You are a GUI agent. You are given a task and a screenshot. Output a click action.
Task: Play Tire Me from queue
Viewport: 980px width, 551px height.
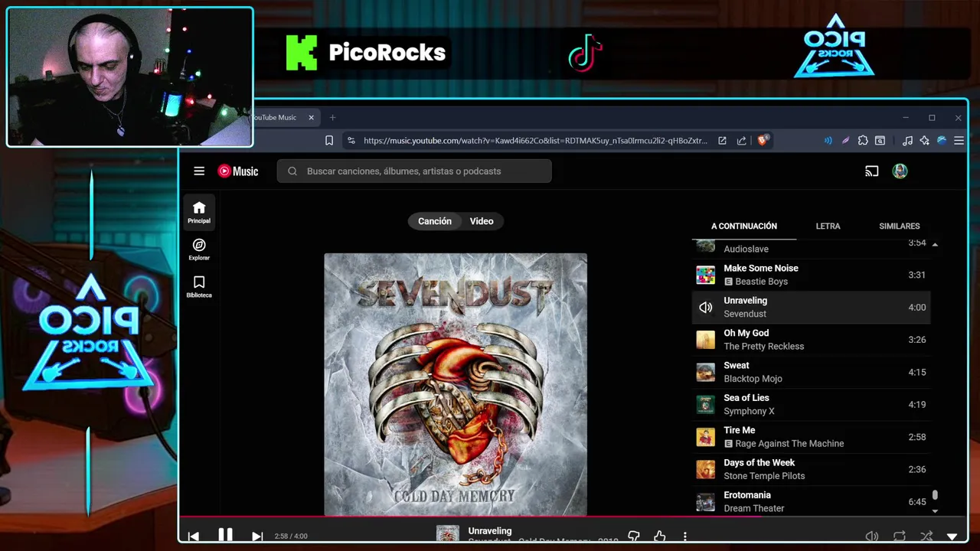coord(812,437)
